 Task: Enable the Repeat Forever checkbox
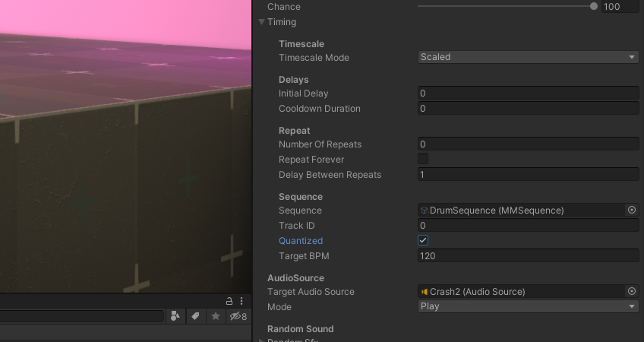click(x=423, y=159)
